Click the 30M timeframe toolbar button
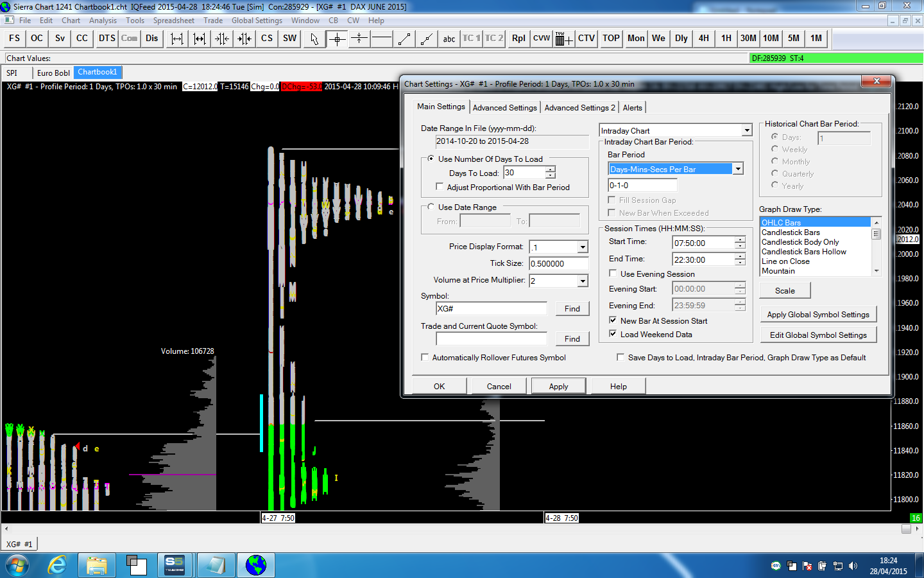The width and height of the screenshot is (924, 578). 748,39
